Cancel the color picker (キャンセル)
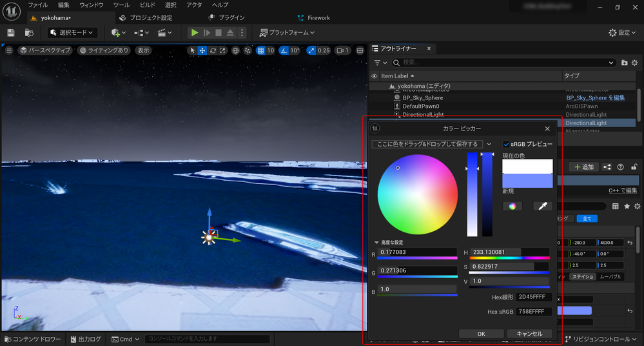 point(529,334)
